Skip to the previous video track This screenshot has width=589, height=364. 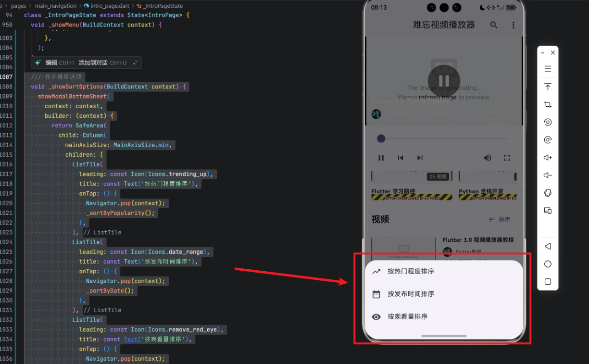401,158
